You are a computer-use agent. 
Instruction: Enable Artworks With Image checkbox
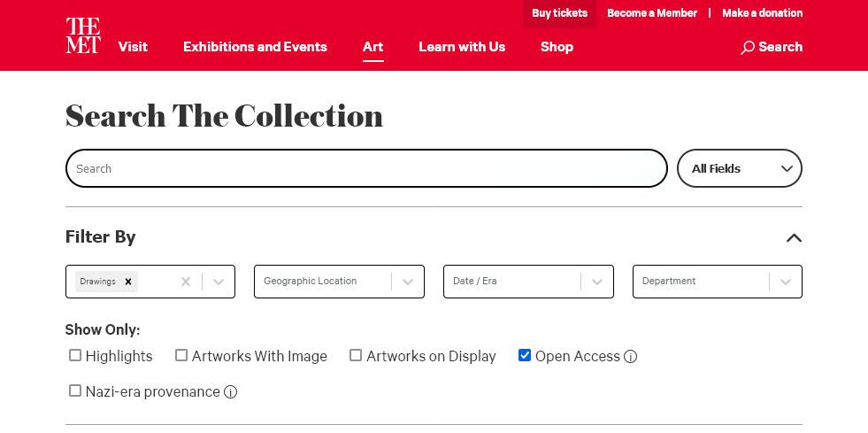(x=181, y=356)
